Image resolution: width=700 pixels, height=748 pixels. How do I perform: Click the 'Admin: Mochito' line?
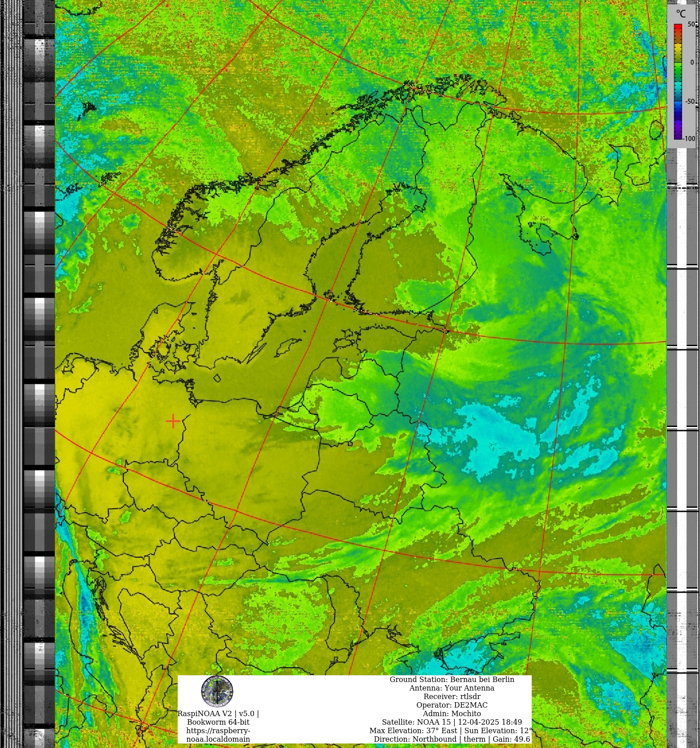click(452, 713)
